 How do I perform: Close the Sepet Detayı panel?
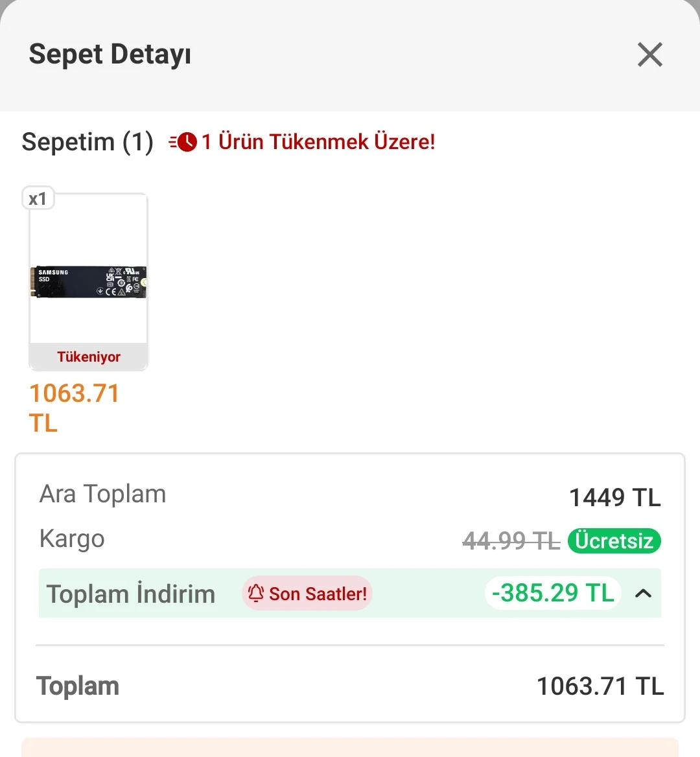tap(649, 55)
